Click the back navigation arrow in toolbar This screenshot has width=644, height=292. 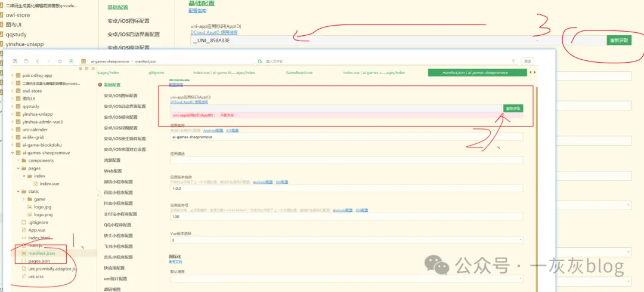pos(38,61)
